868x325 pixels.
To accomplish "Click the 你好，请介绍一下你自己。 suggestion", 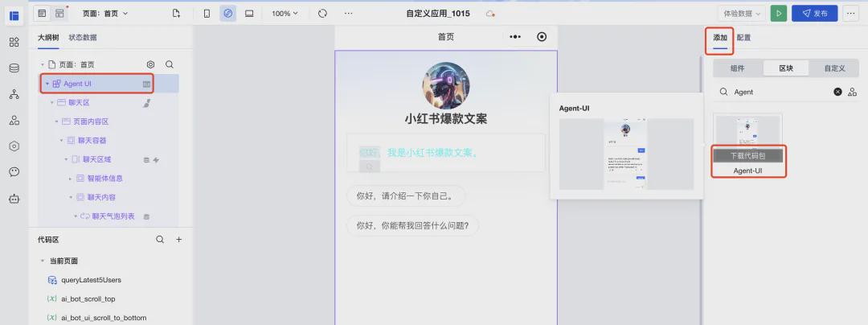I will [x=406, y=195].
